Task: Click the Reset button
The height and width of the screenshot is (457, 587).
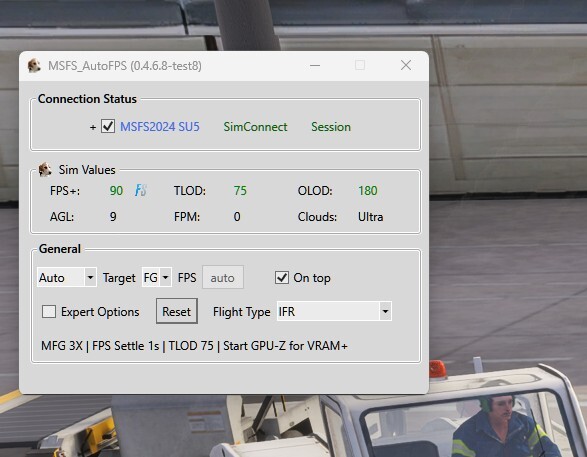Action: click(x=177, y=311)
